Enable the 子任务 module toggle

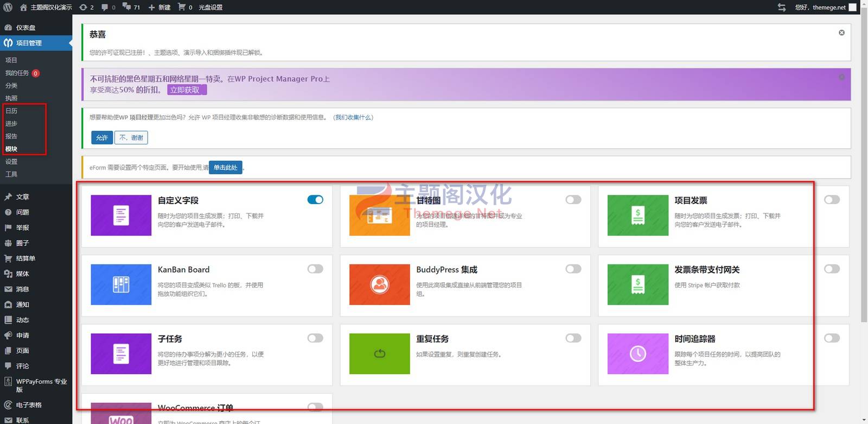click(x=315, y=338)
